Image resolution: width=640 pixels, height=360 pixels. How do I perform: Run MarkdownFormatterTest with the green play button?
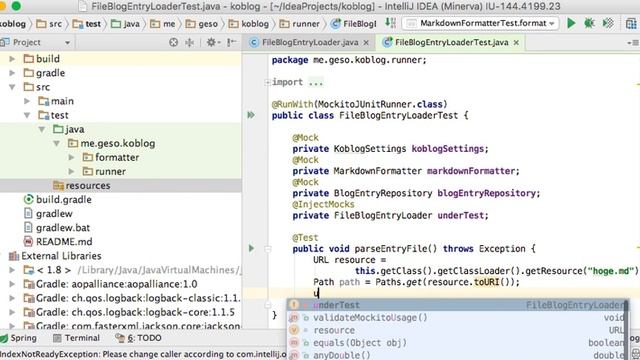tap(571, 23)
